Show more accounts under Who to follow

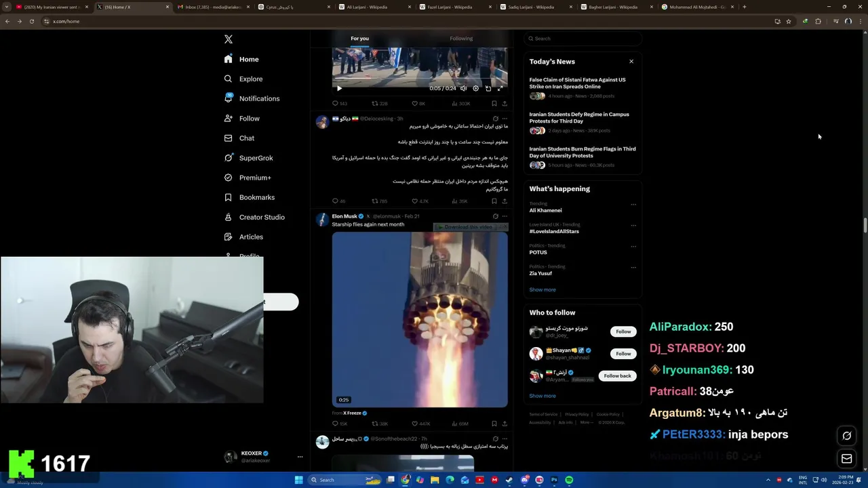pyautogui.click(x=542, y=396)
